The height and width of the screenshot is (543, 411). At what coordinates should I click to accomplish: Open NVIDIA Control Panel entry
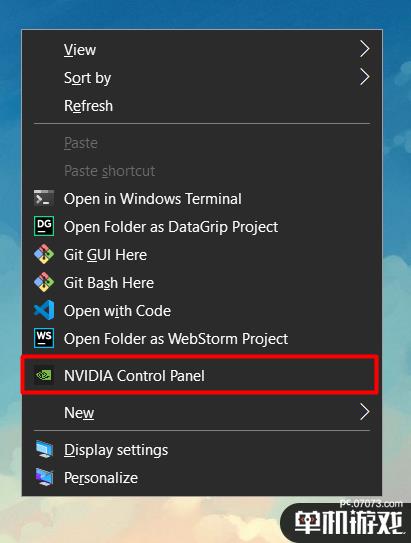pos(202,375)
